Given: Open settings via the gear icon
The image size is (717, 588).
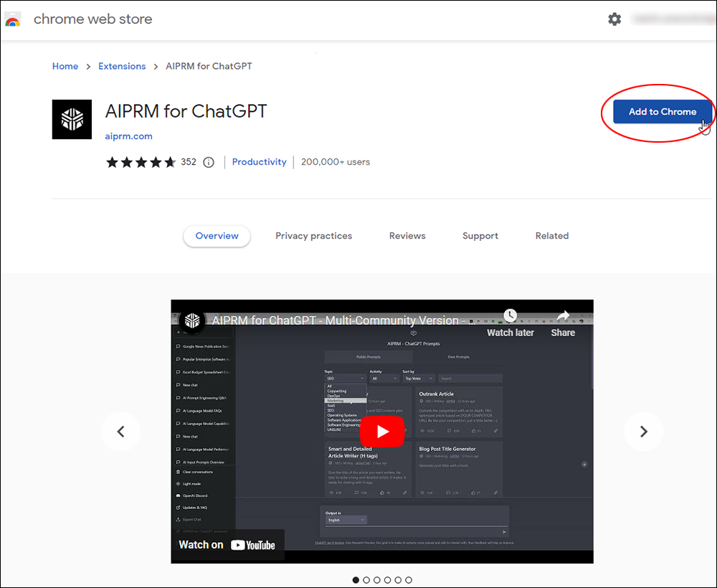Looking at the screenshot, I should (614, 19).
